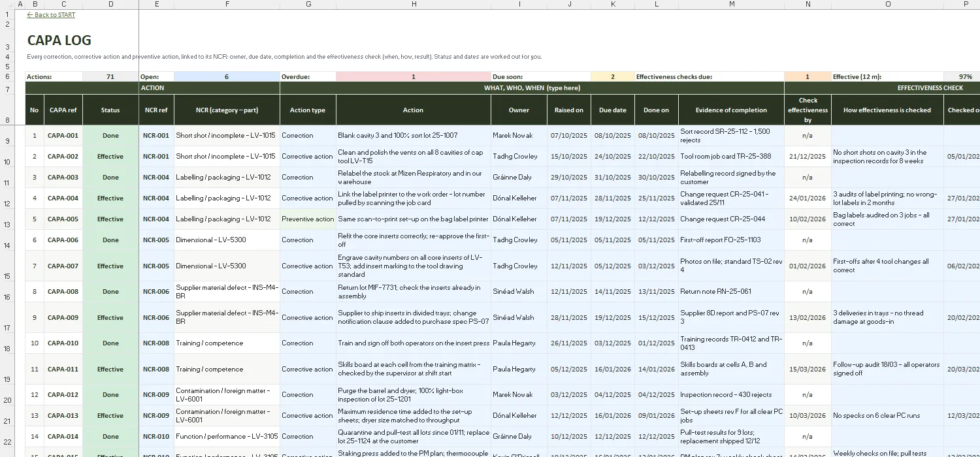Click NCR-010 in the CAPA-014 row
980x457 pixels.
(156, 436)
